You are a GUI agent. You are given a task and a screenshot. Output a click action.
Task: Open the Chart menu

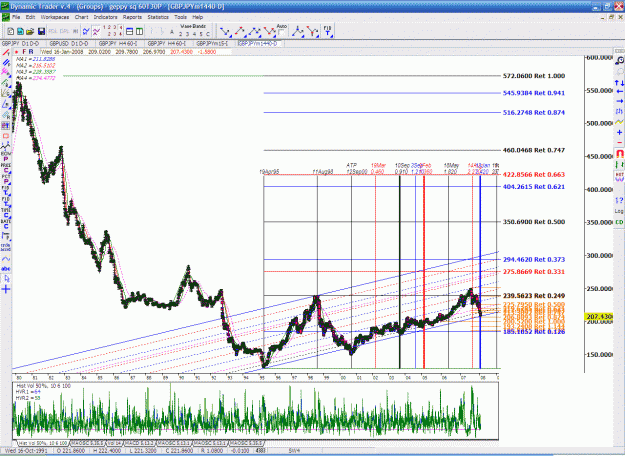pos(81,17)
